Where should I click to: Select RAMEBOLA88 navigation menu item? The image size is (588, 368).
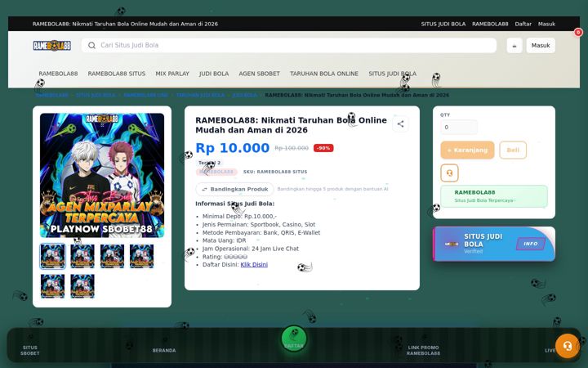[58, 74]
